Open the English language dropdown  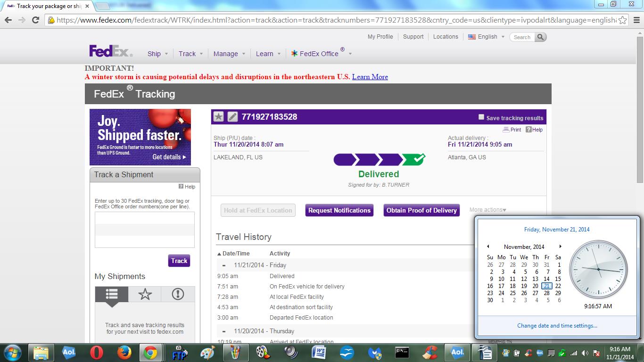click(x=486, y=37)
